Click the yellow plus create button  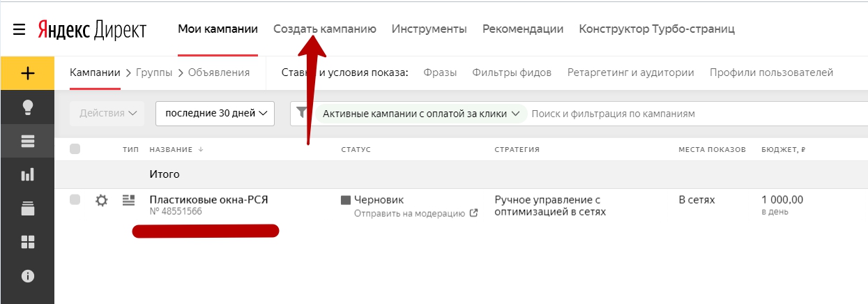(x=27, y=73)
